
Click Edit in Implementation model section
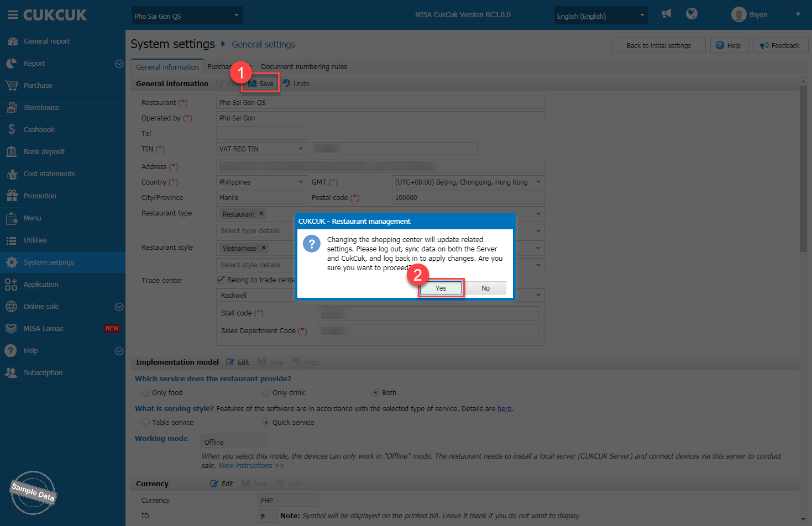[x=238, y=362]
